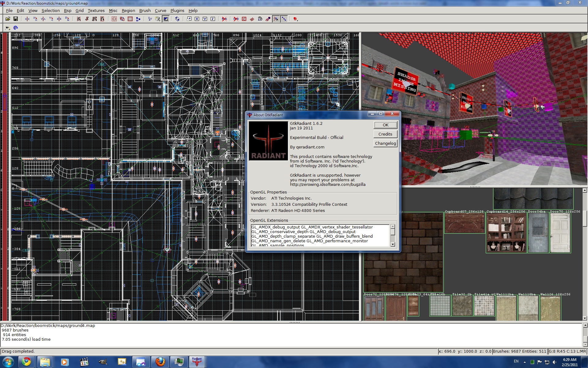Click the Open map folder icon
Viewport: 588px width, 368px height.
coord(8,19)
